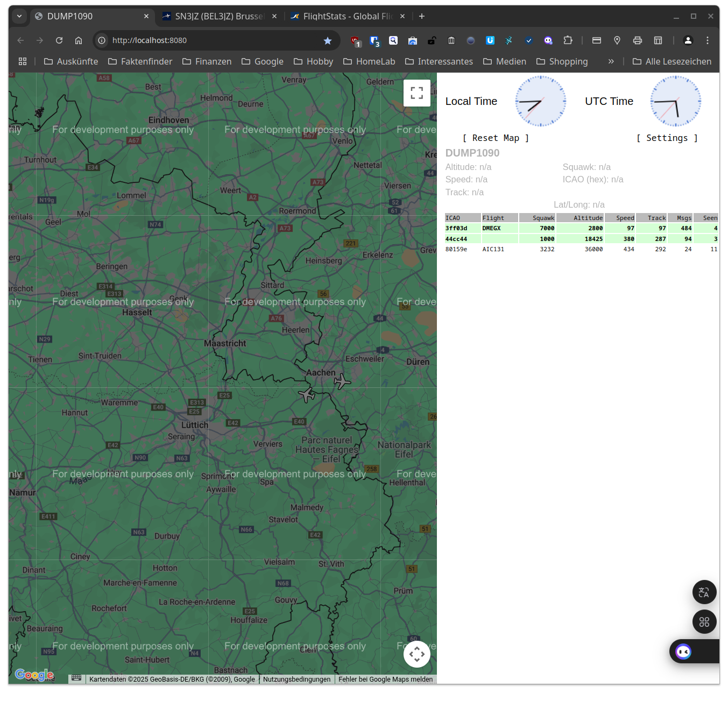This screenshot has height=701, width=728.
Task: Open the payment card icon in toolbar
Action: coord(597,40)
